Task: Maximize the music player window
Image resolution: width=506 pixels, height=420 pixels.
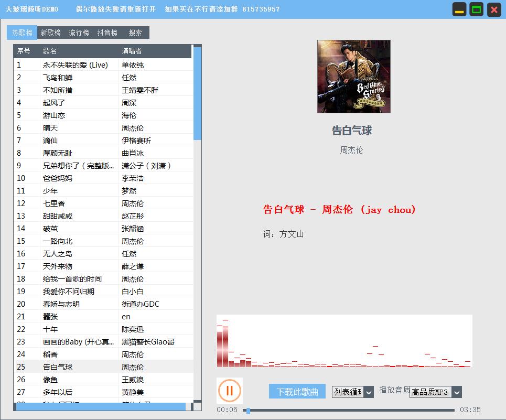Action: pos(477,9)
